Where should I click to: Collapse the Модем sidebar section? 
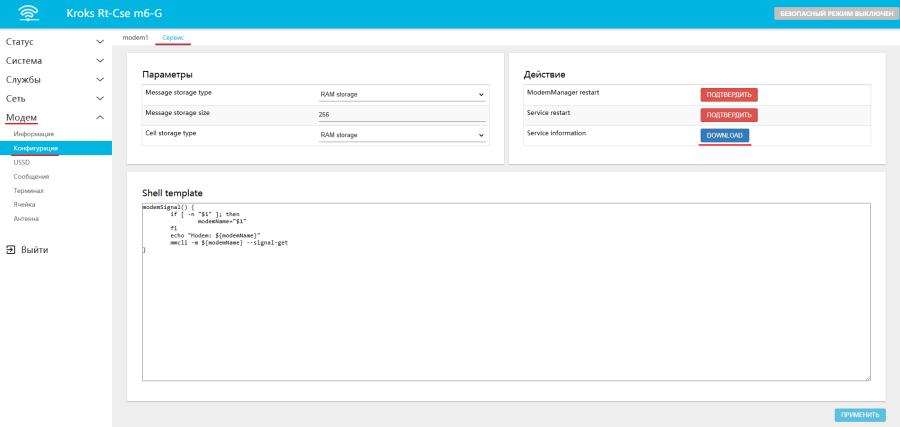point(55,118)
